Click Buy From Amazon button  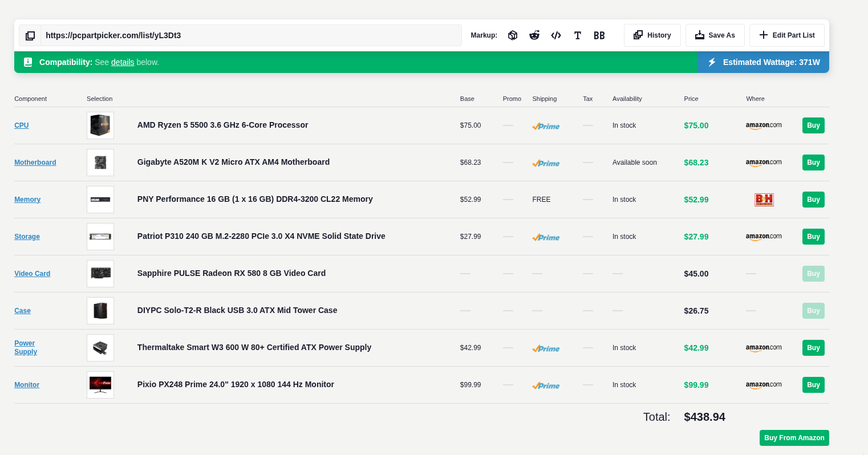click(x=794, y=438)
